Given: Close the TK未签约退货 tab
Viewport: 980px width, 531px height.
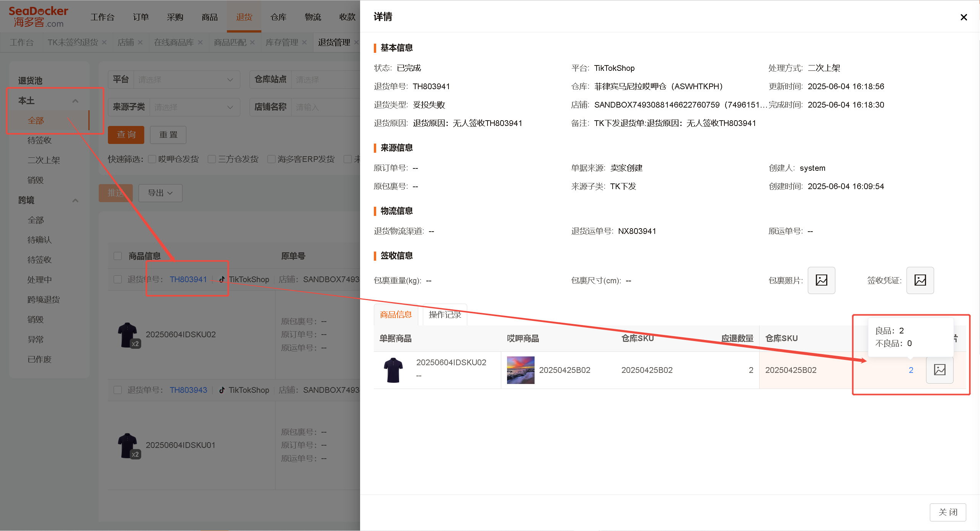Looking at the screenshot, I should 104,42.
